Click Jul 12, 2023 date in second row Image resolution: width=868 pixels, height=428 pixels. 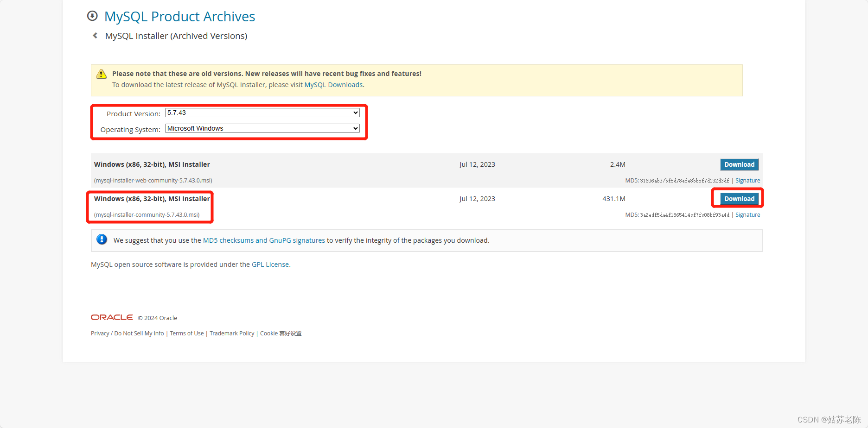coord(477,199)
